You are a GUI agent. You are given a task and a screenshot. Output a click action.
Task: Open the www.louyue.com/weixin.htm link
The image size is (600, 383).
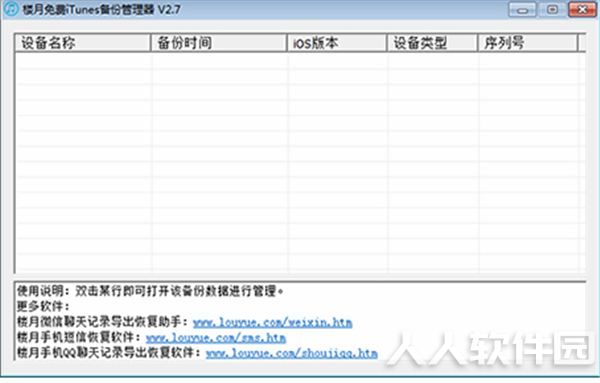click(x=272, y=323)
